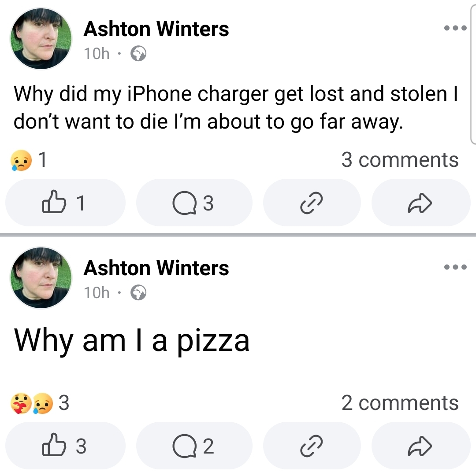This screenshot has width=476, height=476.
Task: Open three-dot menu on the pizza post
Action: 455,267
